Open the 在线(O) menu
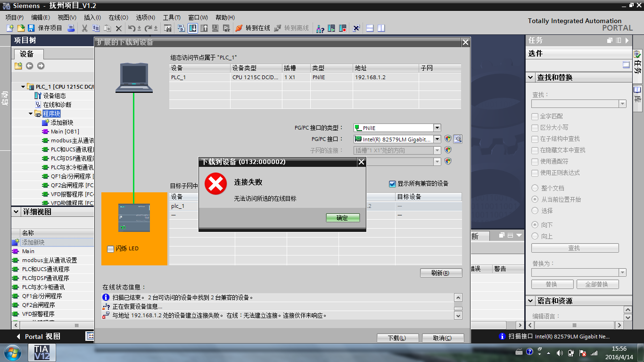Screen dimensions: 644x362 pos(118,17)
